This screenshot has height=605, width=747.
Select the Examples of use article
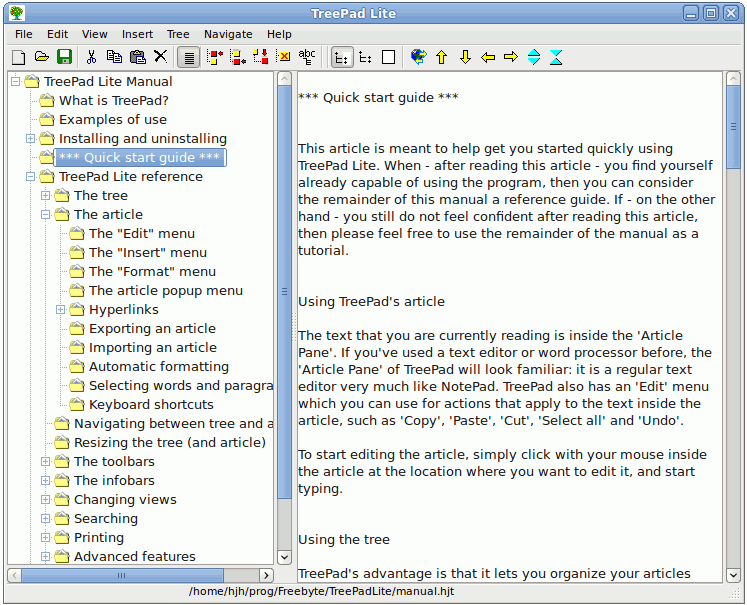[112, 120]
